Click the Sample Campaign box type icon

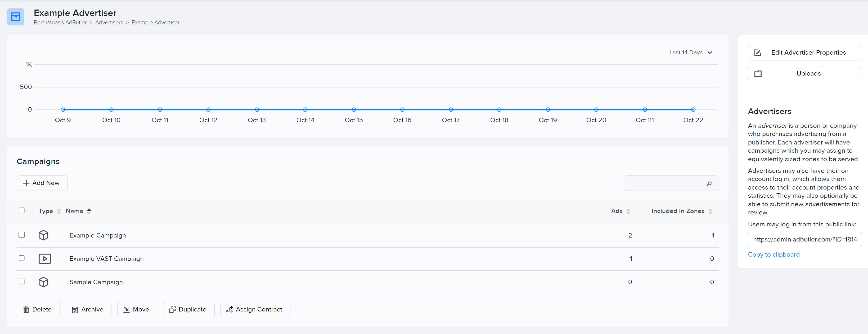coord(43,282)
